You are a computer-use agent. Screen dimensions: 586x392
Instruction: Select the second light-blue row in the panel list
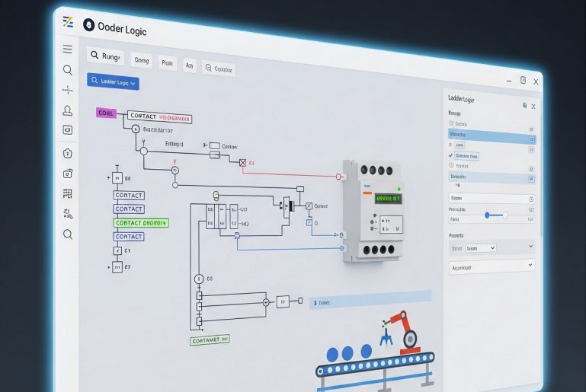click(492, 177)
